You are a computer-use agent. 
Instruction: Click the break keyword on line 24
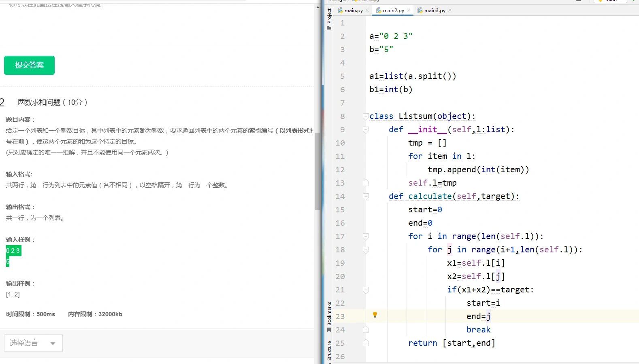478,330
